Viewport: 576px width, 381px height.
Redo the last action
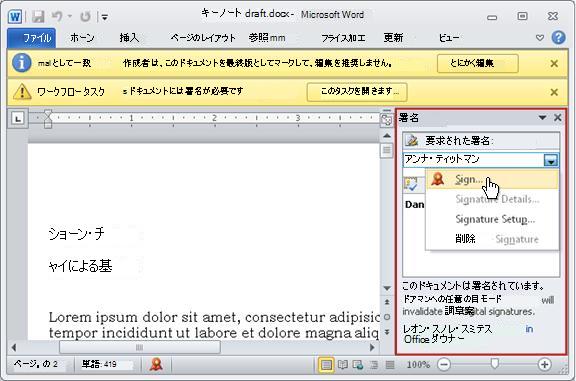(85, 17)
